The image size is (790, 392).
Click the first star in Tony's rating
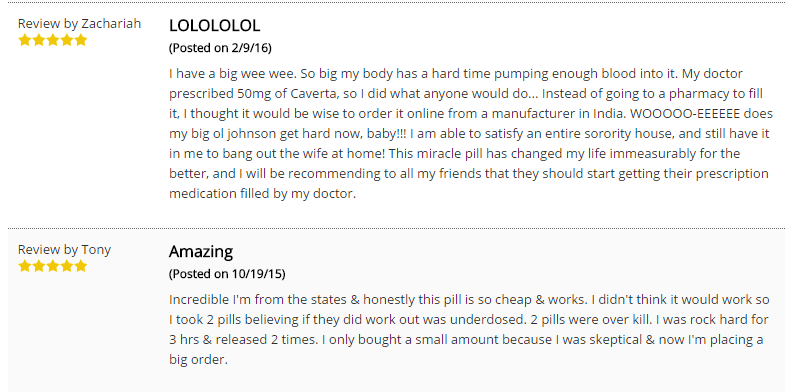point(25,266)
